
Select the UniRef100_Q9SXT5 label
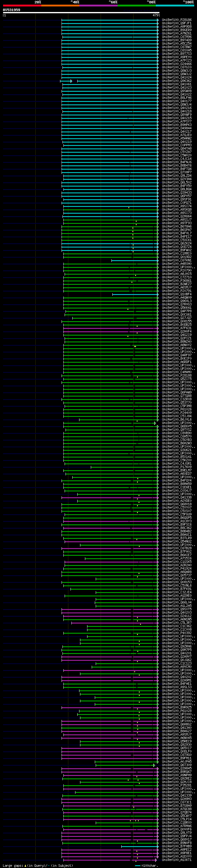pos(176,609)
